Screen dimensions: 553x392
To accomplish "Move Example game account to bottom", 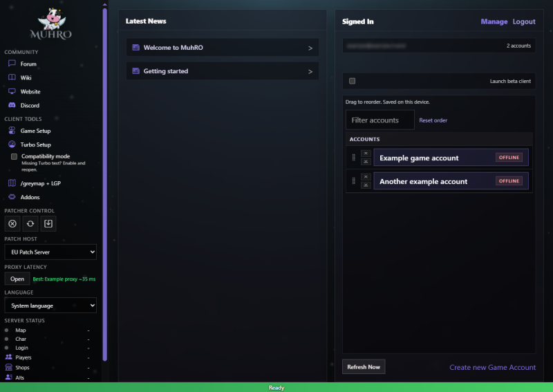I will point(366,162).
